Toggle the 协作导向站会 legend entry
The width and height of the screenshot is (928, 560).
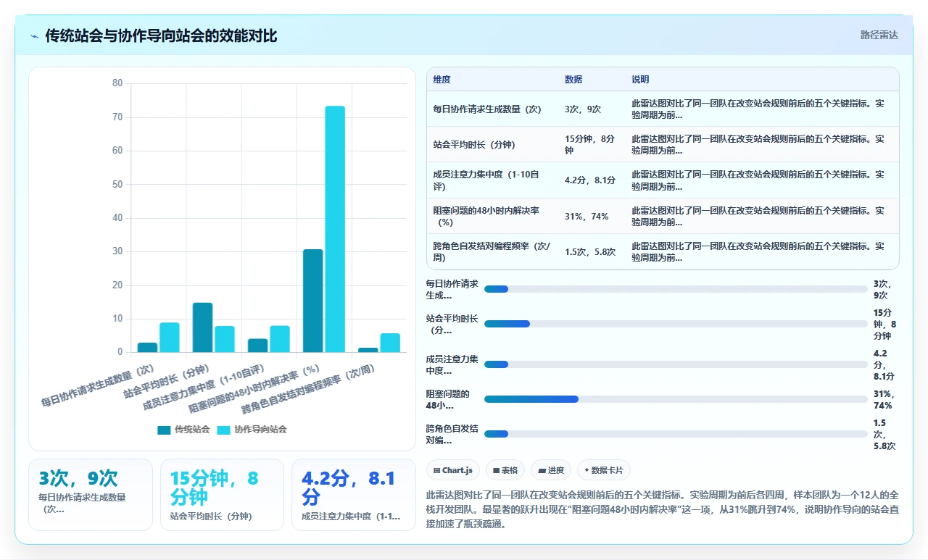[x=252, y=430]
